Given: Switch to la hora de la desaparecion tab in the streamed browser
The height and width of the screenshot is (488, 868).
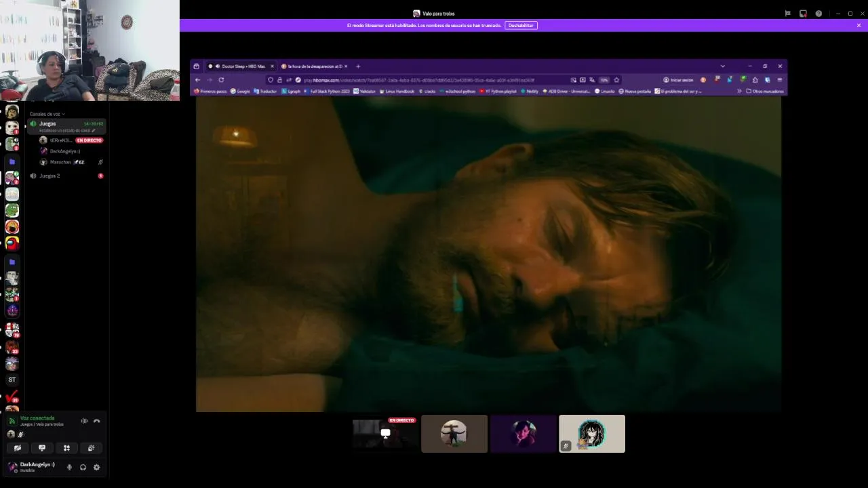Looking at the screenshot, I should coord(314,66).
